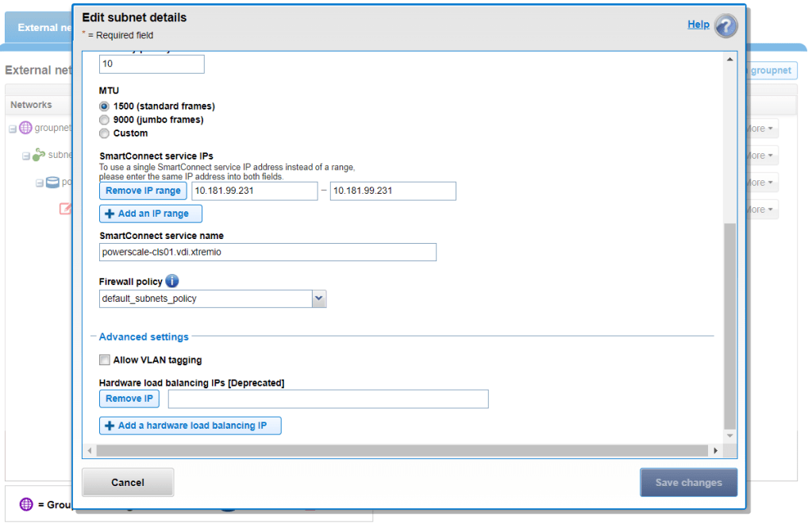
Task: Click the green subnet icon in tree
Action: tap(39, 155)
